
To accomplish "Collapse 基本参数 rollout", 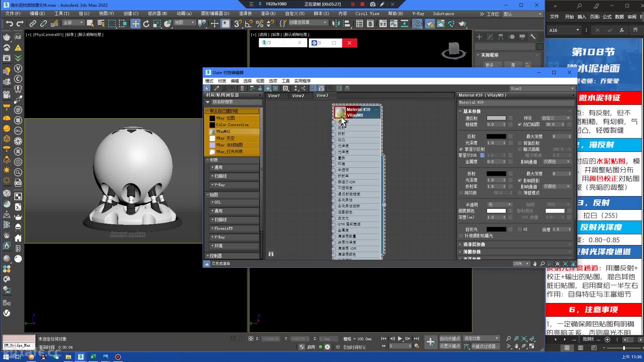I will [x=472, y=111].
